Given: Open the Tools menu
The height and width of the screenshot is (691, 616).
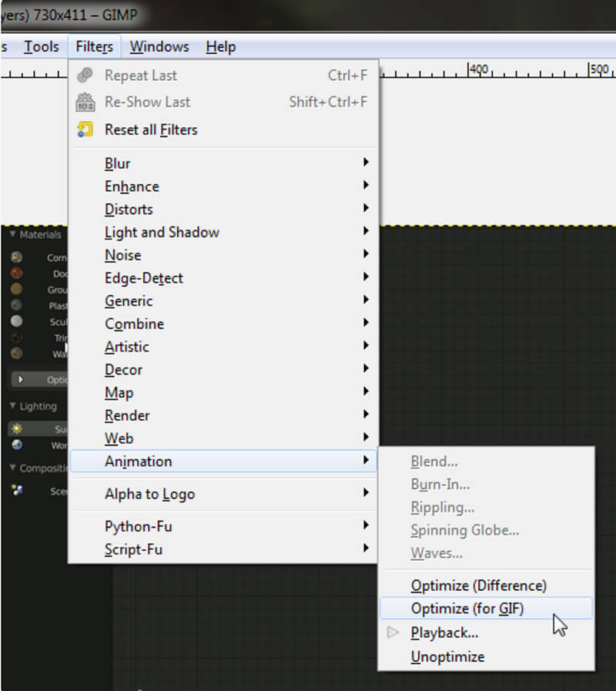Looking at the screenshot, I should click(x=41, y=47).
